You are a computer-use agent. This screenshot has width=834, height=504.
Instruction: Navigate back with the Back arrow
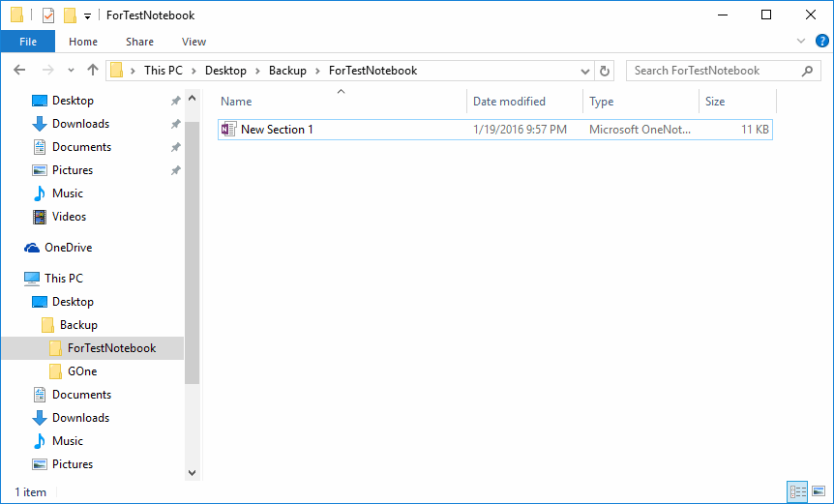tap(19, 71)
